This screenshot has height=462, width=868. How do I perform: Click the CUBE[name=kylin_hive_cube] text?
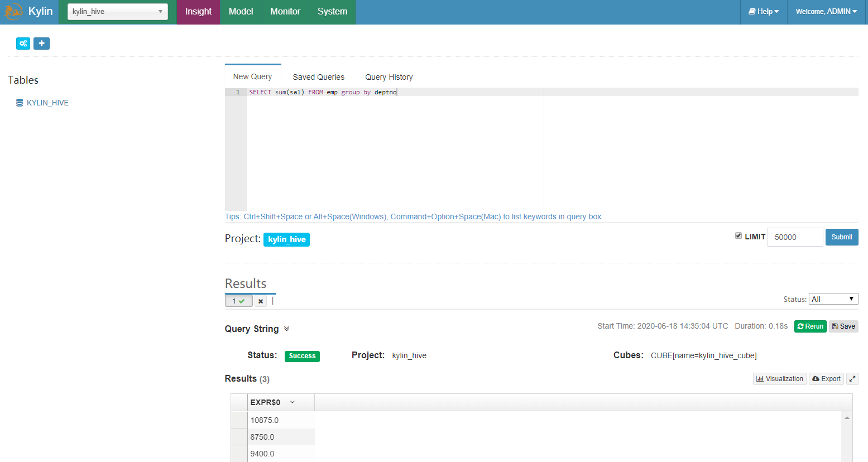coord(704,355)
